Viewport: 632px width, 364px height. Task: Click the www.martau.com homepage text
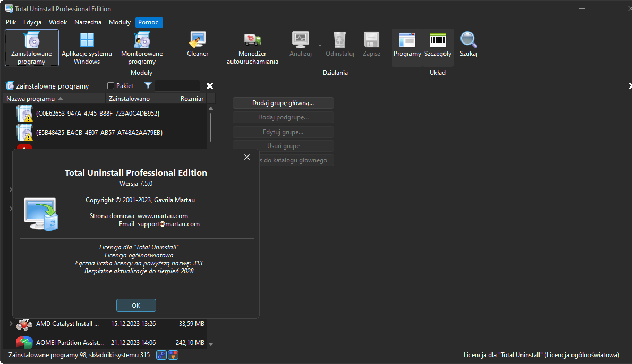[x=163, y=216]
